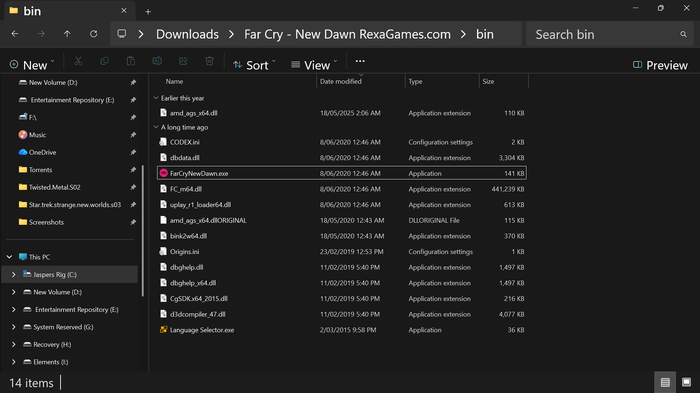Open Screenshots folder in sidebar

point(46,222)
